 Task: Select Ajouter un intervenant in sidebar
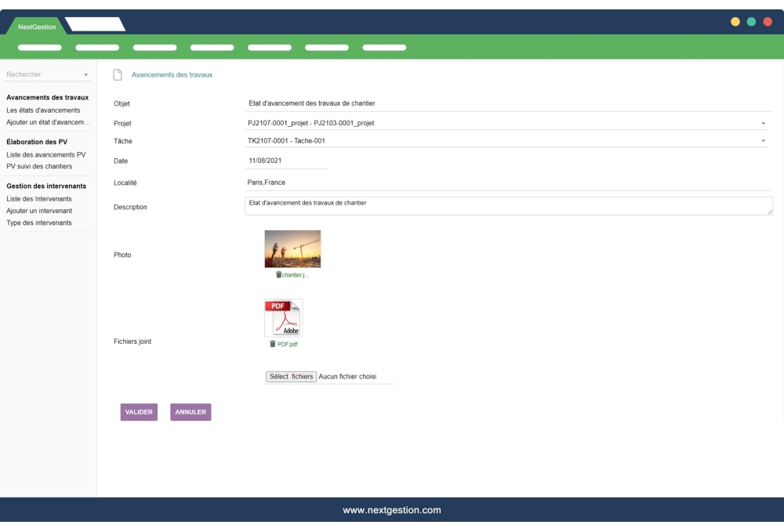(39, 211)
